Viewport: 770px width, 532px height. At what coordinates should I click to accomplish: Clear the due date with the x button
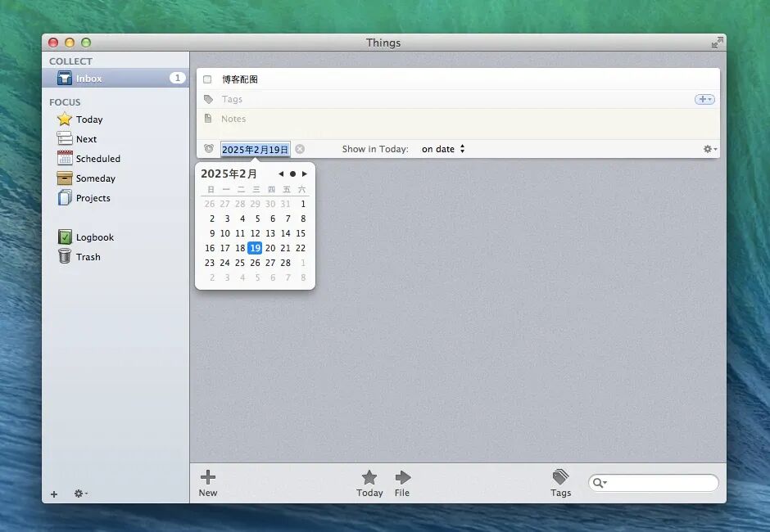click(x=300, y=149)
